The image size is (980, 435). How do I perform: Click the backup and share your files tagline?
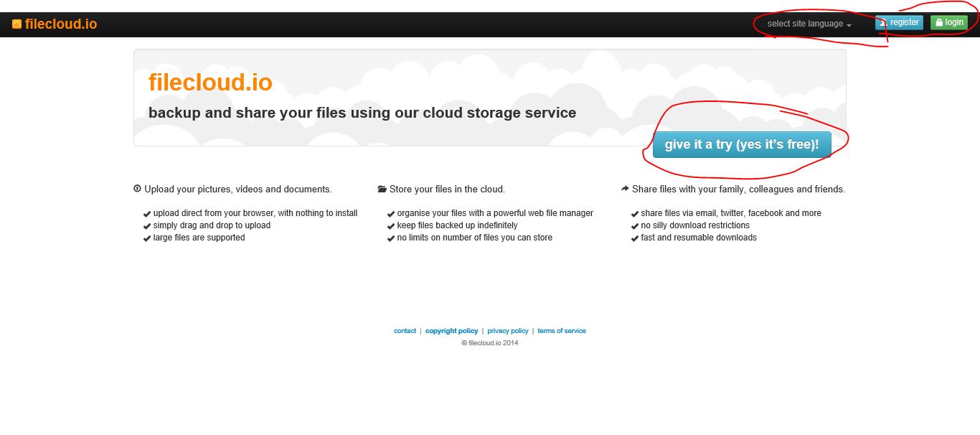tap(362, 113)
